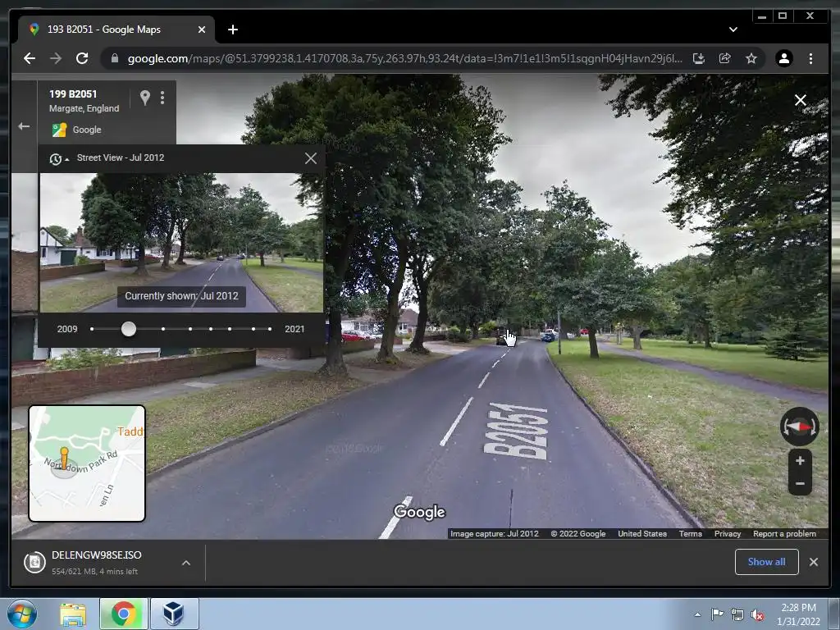
Task: Close the Street View history panel
Action: [311, 158]
